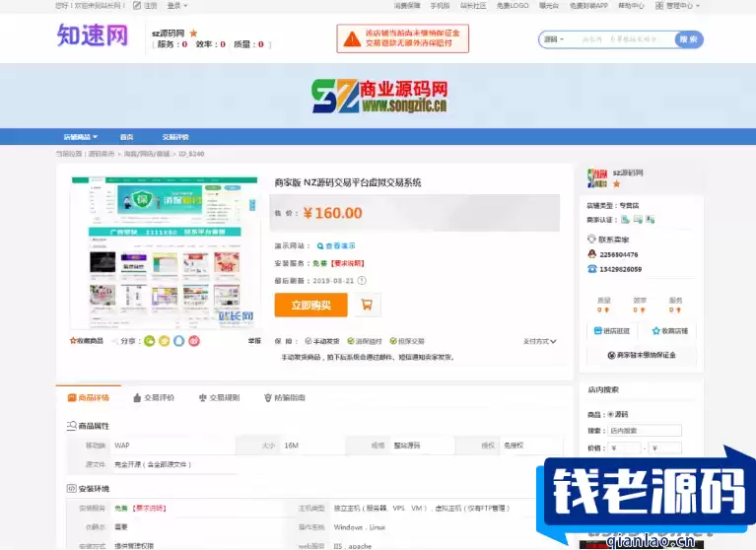Screen dimensions: 756x550
Task: Select the 交易评价 tab with thumbs-up icon
Action: coord(154,397)
